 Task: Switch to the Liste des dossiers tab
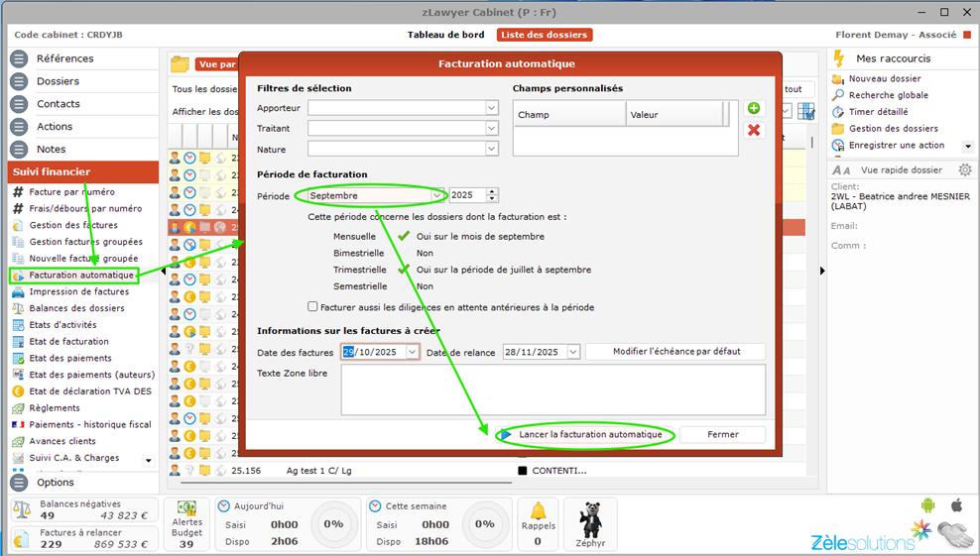[x=545, y=35]
